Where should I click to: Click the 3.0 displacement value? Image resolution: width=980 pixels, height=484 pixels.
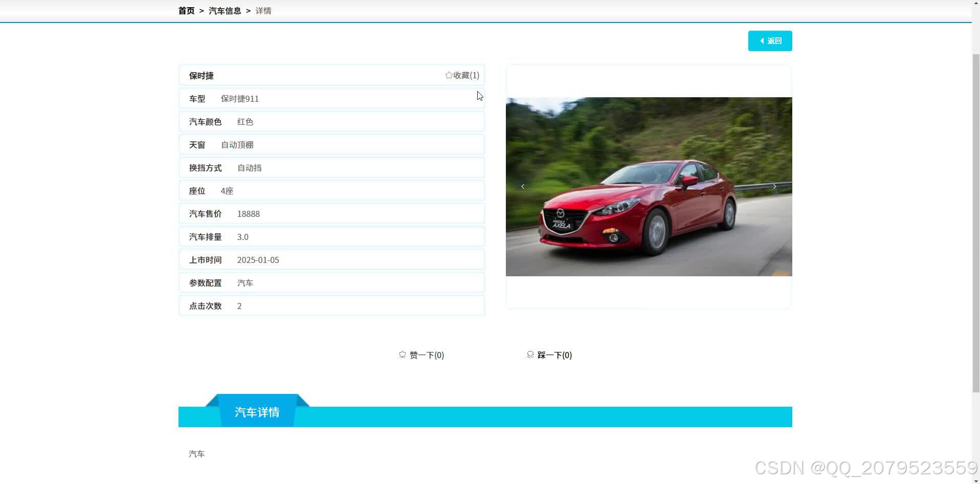point(243,237)
